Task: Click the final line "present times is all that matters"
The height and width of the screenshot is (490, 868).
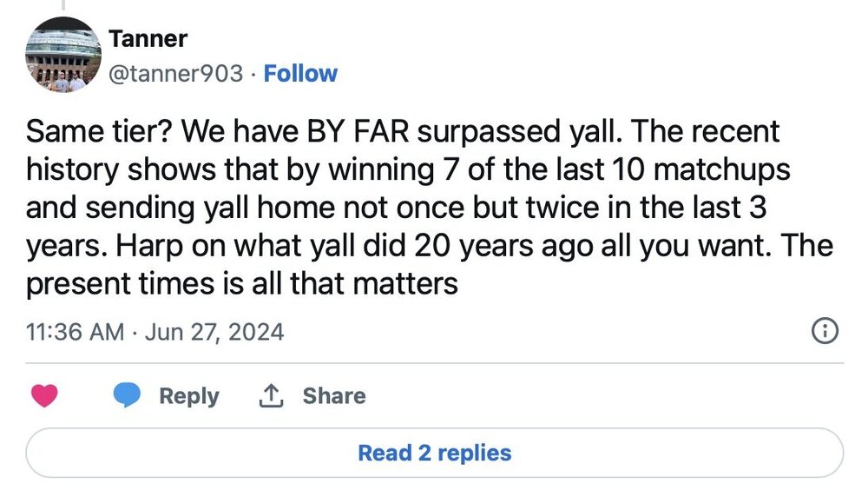Action: (241, 284)
